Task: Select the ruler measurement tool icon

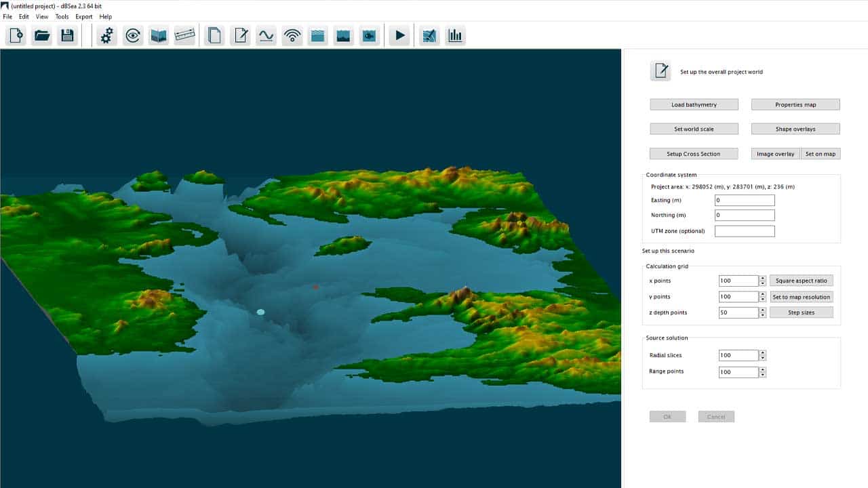Action: 184,36
